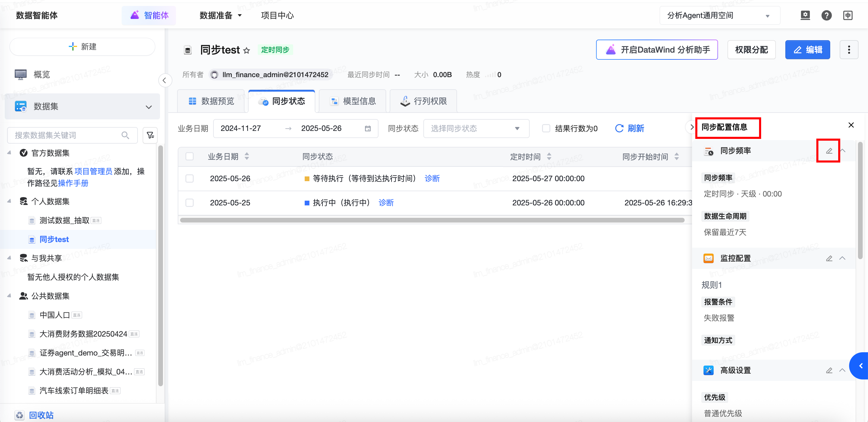Open the 操作手册 link
Image resolution: width=868 pixels, height=422 pixels.
[x=73, y=183]
